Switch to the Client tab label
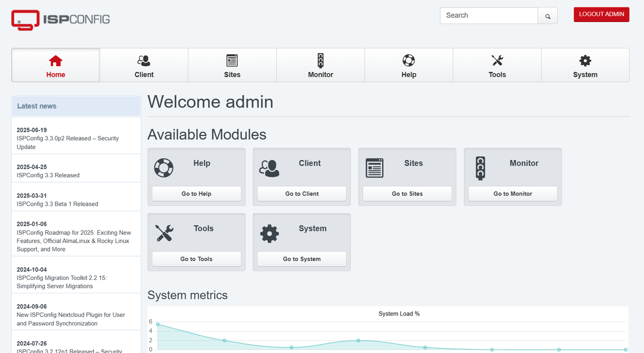This screenshot has height=353, width=644. (x=144, y=75)
